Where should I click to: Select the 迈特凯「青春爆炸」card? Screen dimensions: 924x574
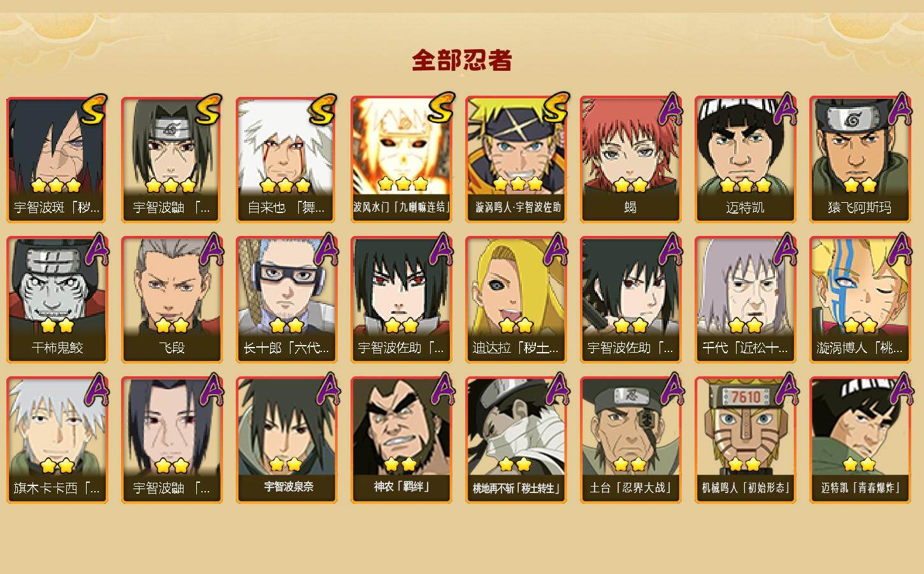(x=860, y=440)
